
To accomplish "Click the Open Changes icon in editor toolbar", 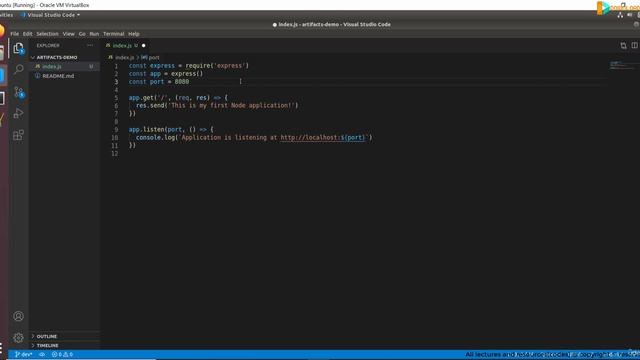I will tap(623, 46).
